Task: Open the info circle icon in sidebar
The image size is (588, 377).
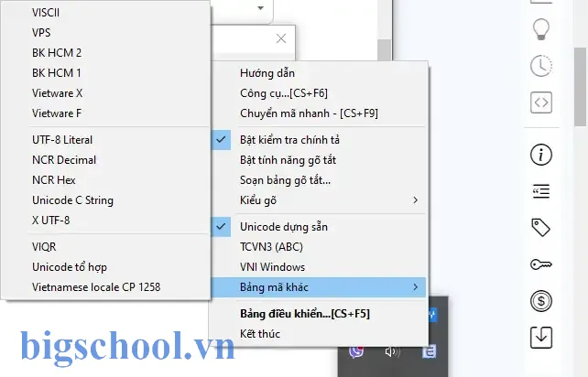Action: click(x=541, y=155)
